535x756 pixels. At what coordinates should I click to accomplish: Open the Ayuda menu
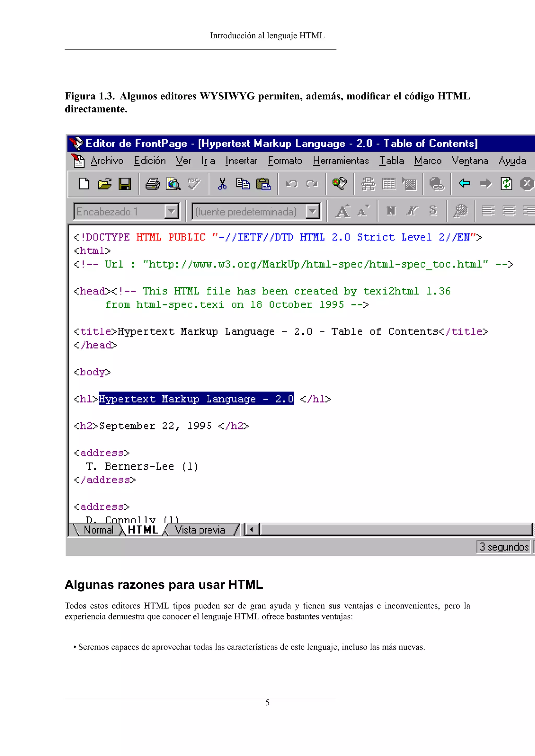pos(512,161)
